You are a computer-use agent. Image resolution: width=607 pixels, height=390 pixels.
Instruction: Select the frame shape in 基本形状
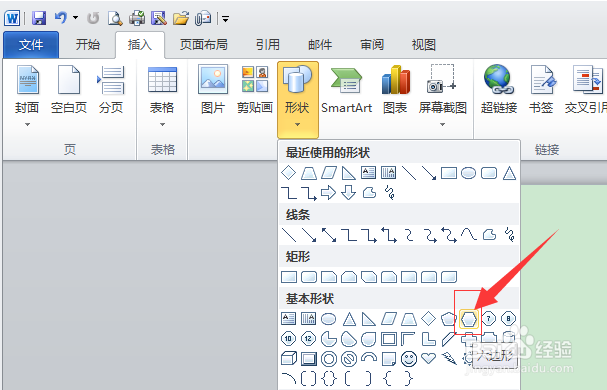389,339
